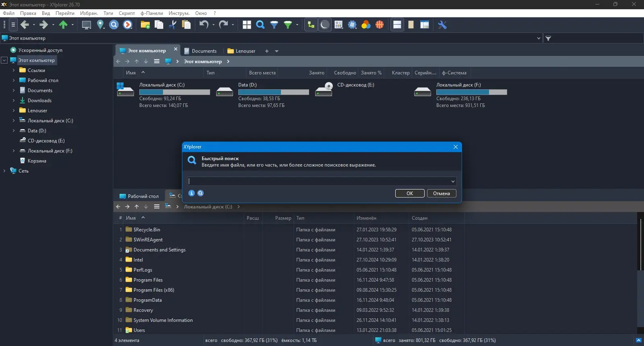The width and height of the screenshot is (644, 346).
Task: Toggle the window layout panel button
Action: (425, 25)
